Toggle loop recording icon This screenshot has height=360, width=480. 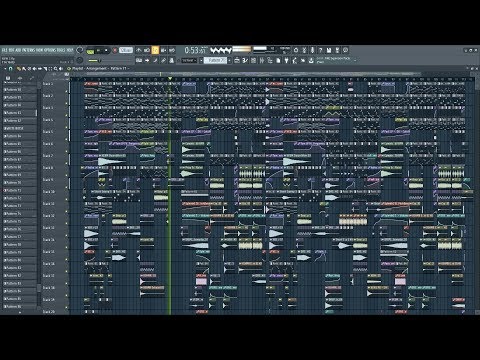click(172, 50)
